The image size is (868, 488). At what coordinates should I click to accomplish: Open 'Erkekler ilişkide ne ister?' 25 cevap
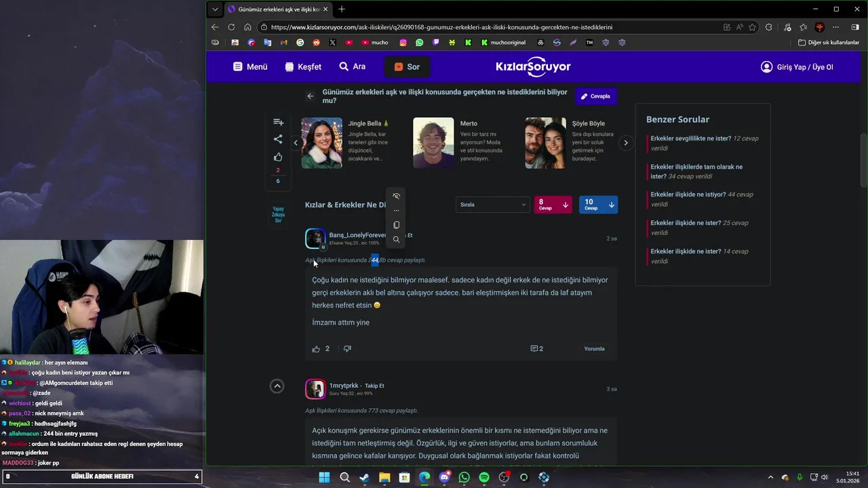686,223
